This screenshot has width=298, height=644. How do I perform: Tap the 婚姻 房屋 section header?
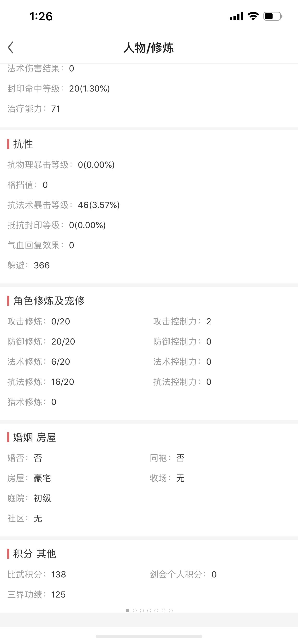(x=34, y=437)
